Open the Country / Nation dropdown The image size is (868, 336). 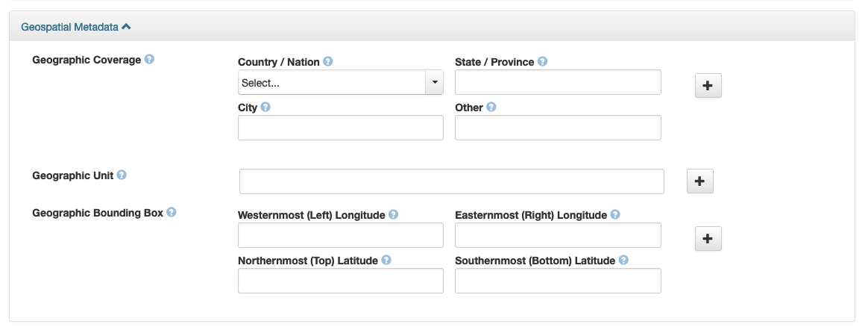tap(340, 83)
